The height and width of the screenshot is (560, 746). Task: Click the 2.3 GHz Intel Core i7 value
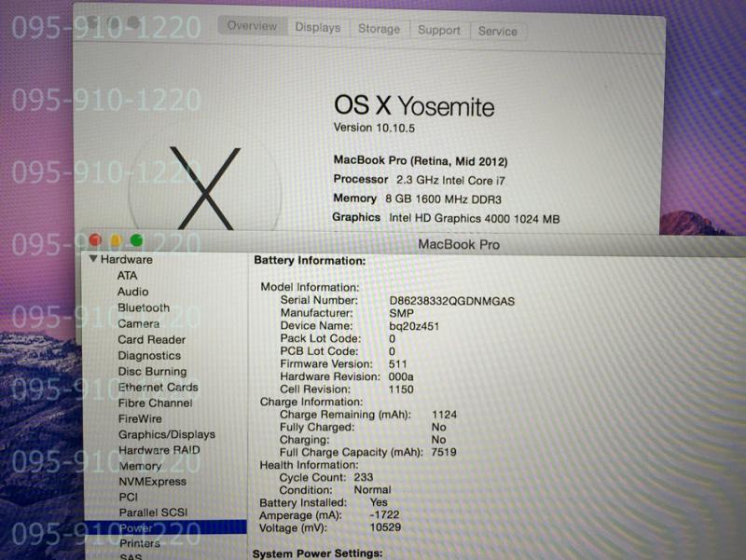click(x=450, y=181)
